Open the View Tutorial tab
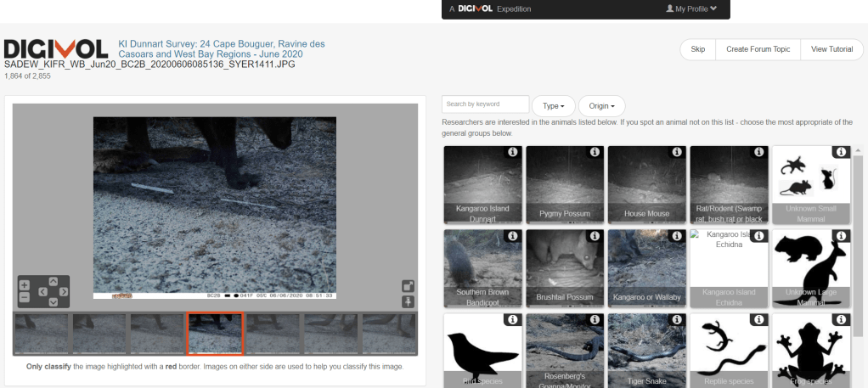This screenshot has width=868, height=388. pyautogui.click(x=831, y=49)
